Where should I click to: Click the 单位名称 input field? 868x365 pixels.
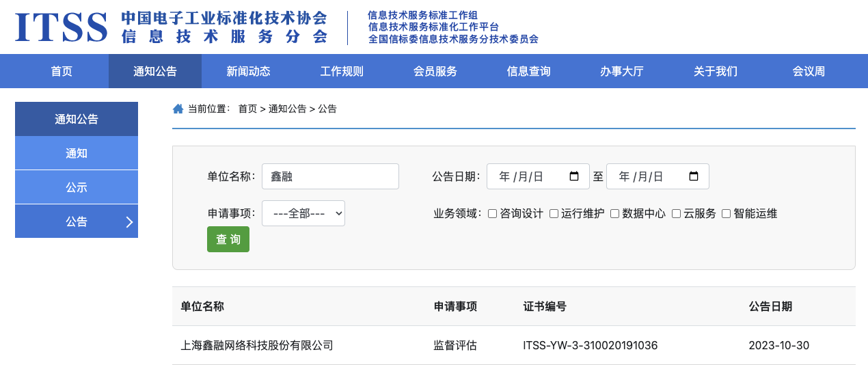coord(330,176)
